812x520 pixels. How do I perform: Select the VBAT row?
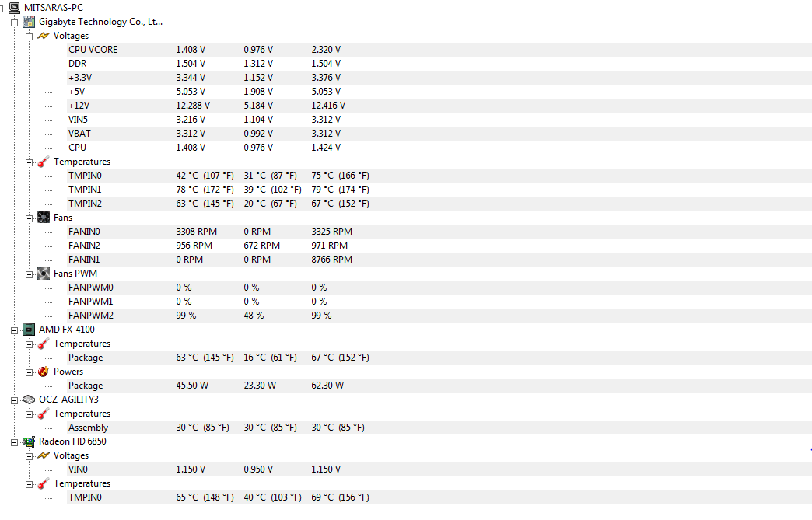point(439,134)
